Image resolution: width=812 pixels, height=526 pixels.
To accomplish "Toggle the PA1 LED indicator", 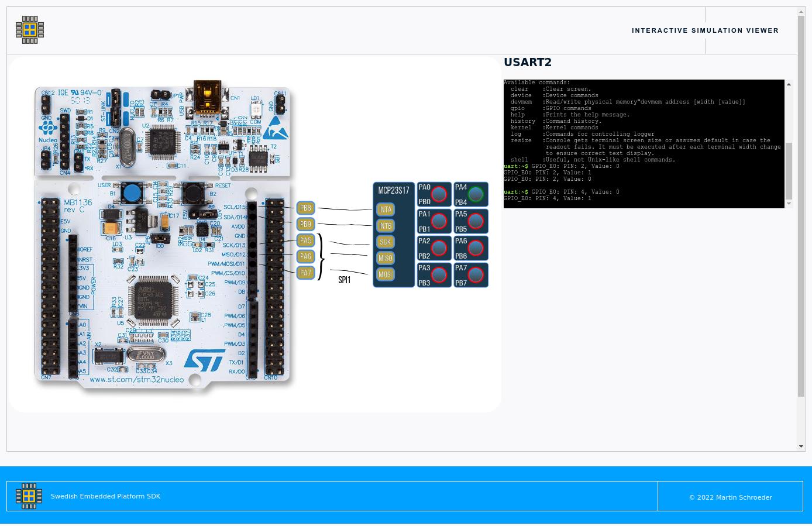I will click(x=439, y=221).
